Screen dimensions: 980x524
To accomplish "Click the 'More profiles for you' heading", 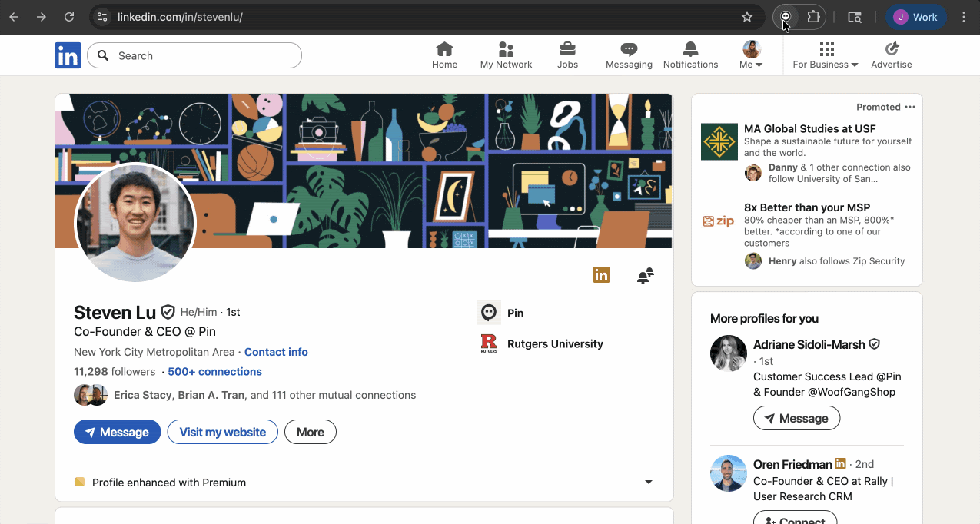I will coord(764,318).
